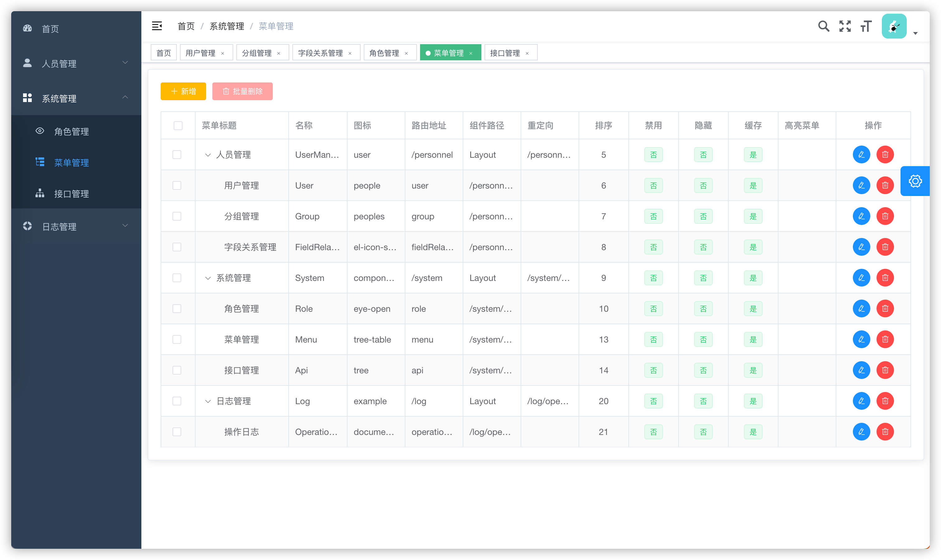941x560 pixels.
Task: Check the 操作日志 row checkbox
Action: [x=177, y=432]
